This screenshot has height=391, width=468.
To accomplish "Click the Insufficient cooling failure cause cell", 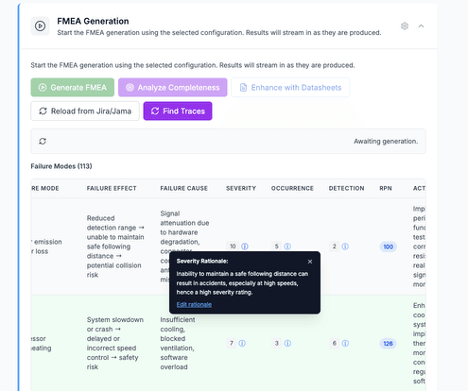I will [178, 343].
